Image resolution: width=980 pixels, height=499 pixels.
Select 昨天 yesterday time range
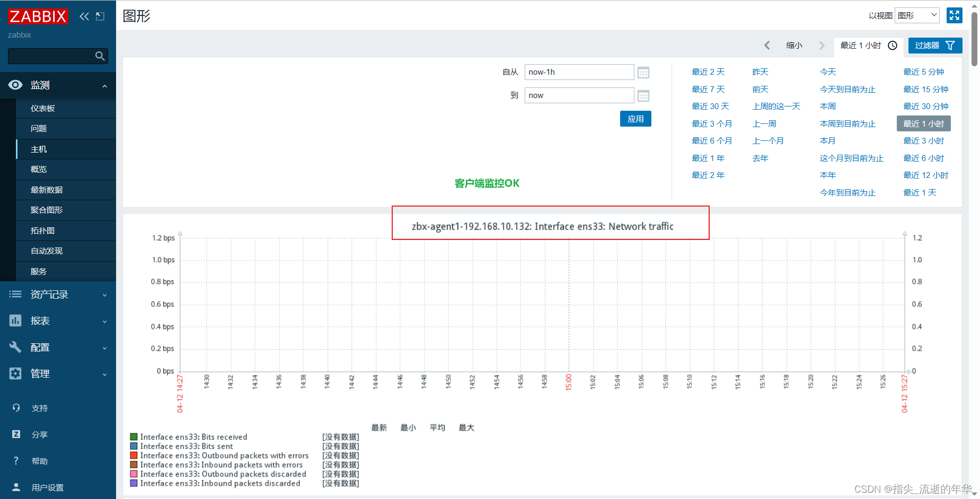pyautogui.click(x=760, y=72)
